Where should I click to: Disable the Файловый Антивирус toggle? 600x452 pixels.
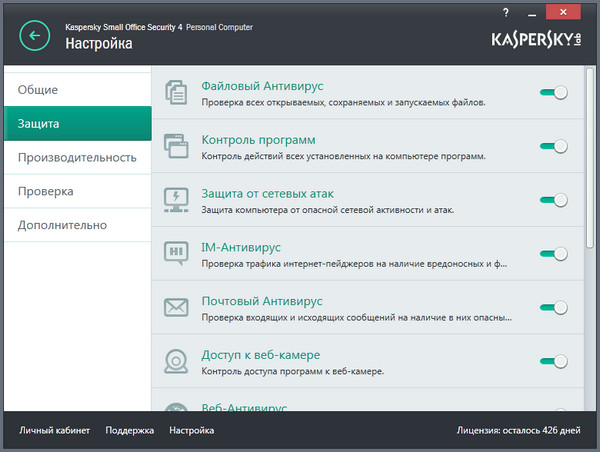click(553, 92)
